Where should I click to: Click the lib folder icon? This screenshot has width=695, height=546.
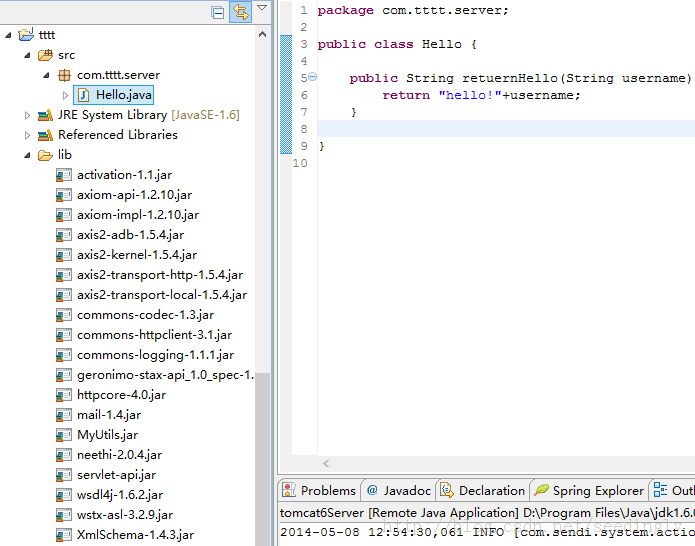point(45,155)
